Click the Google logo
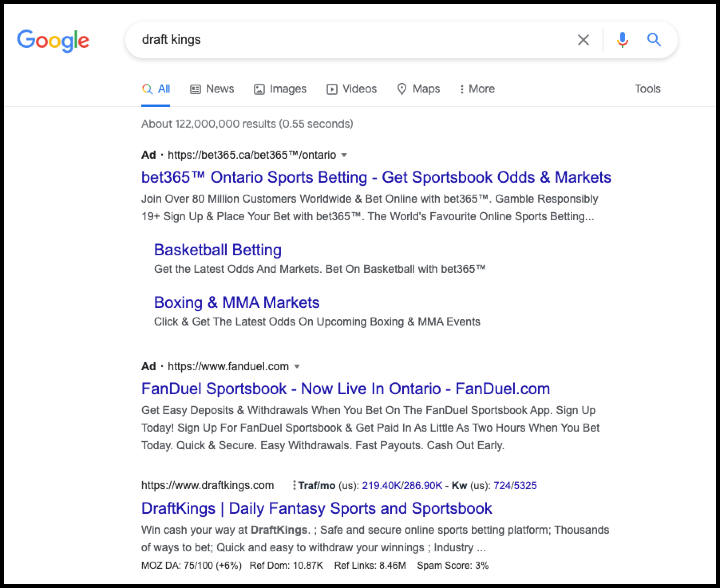Viewport: 720px width, 588px height. pyautogui.click(x=53, y=40)
